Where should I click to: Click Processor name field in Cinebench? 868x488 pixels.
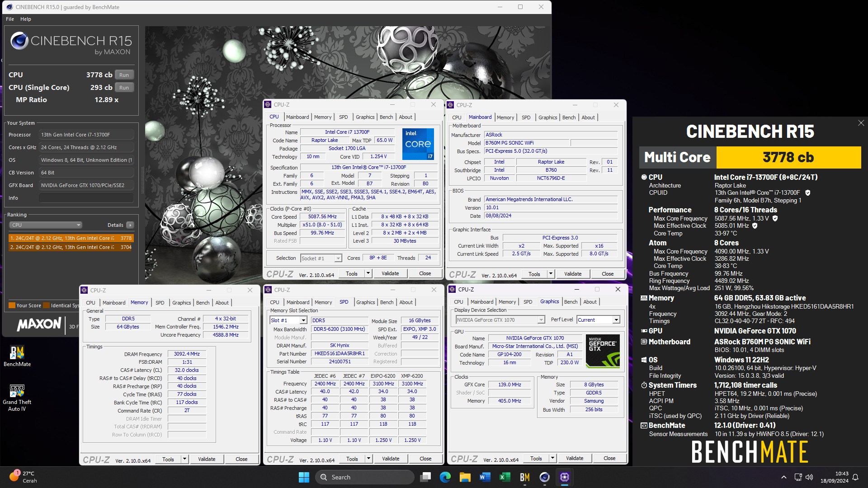[x=86, y=135]
